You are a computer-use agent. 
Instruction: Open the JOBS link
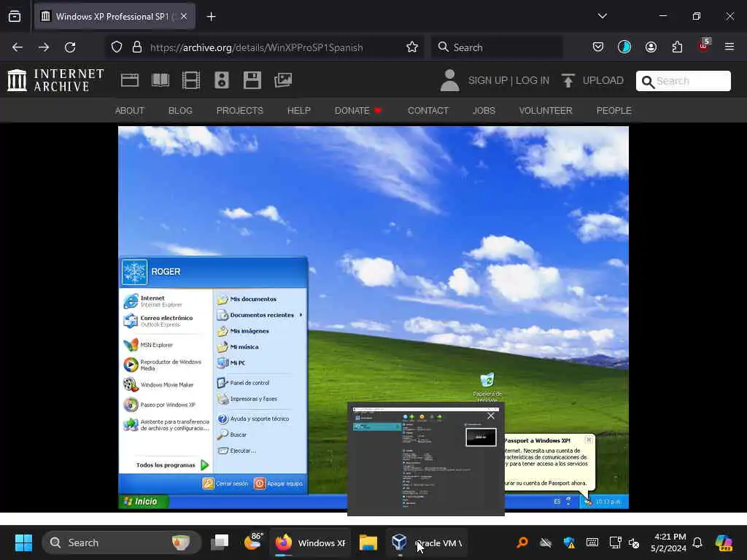(x=484, y=111)
